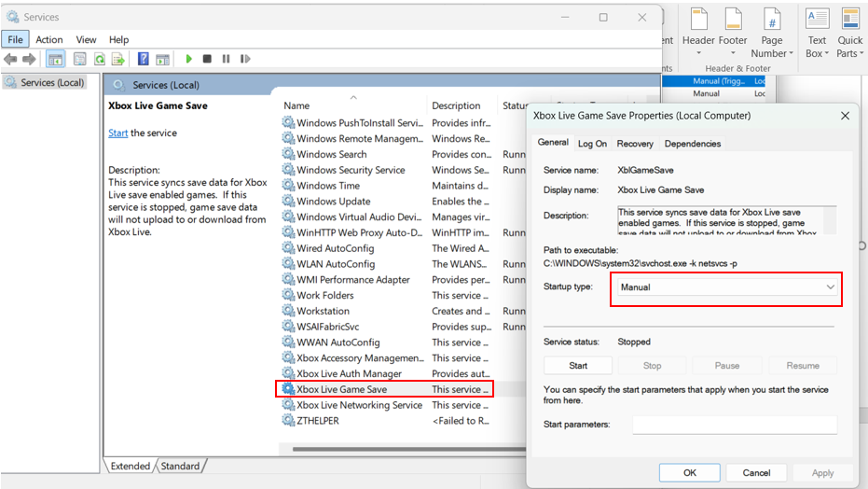Open the Properties toolbar icon
868x489 pixels.
click(80, 59)
